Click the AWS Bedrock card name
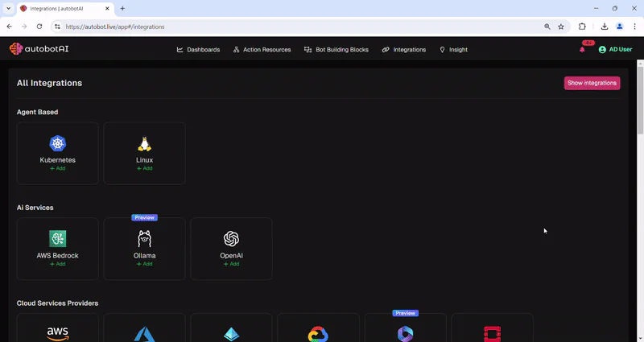Viewport: 644px width, 342px height. click(x=57, y=255)
